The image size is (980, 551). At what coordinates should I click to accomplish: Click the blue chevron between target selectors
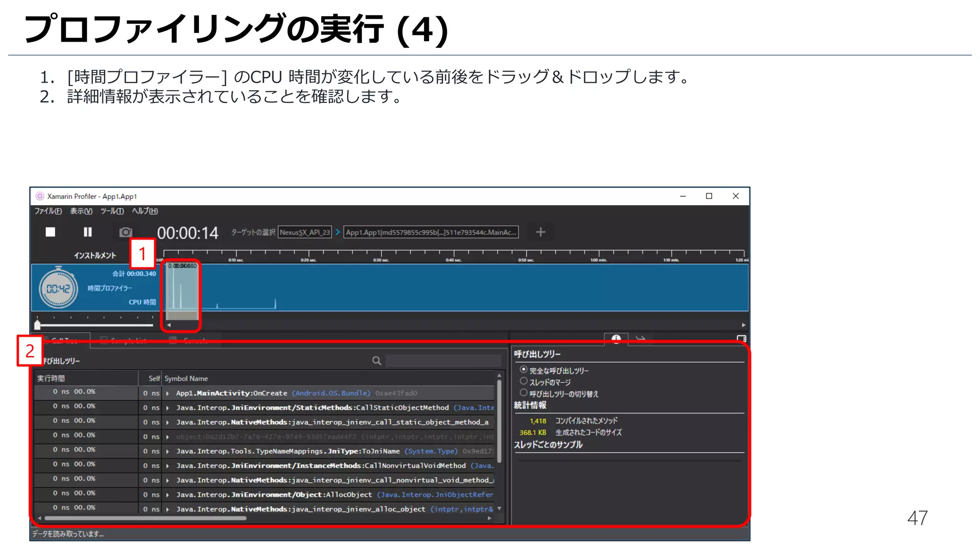click(337, 232)
